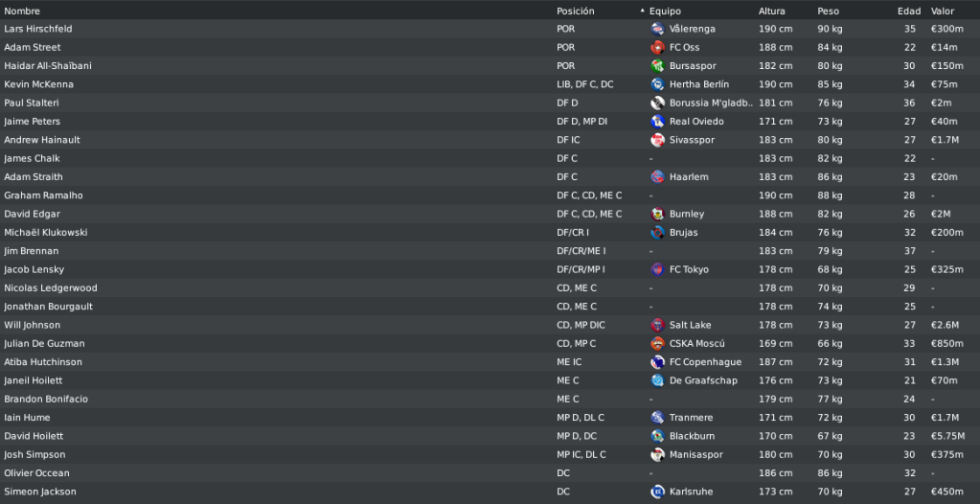Click the CSKA Moscú crest icon

[657, 343]
